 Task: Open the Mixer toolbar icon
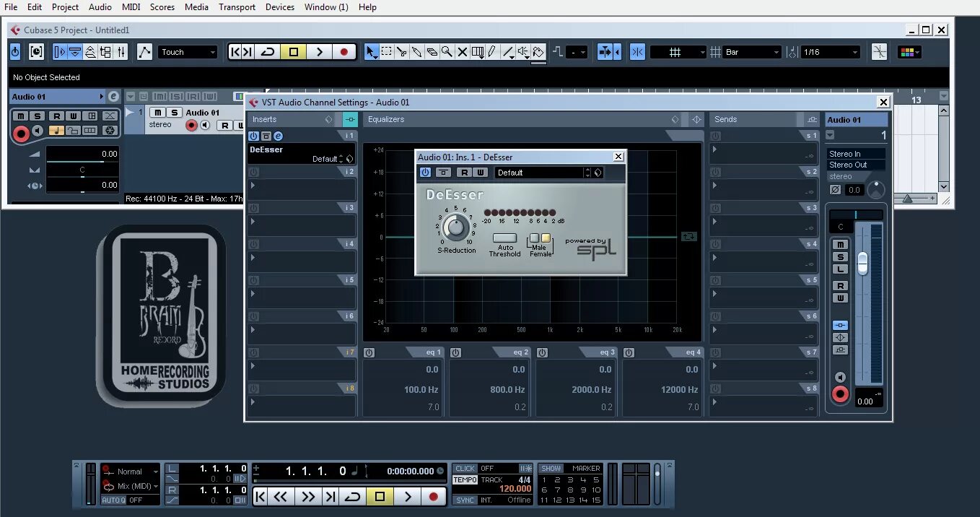[x=121, y=52]
